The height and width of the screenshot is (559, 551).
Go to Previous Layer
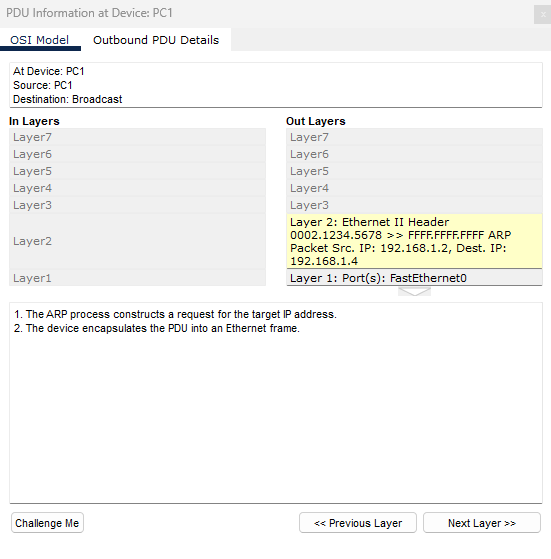coord(358,523)
